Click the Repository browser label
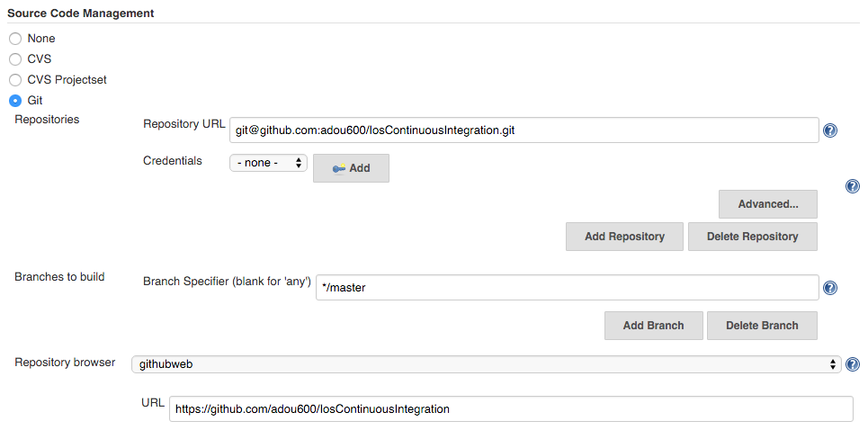Viewport: 868px width, 430px height. pos(65,363)
